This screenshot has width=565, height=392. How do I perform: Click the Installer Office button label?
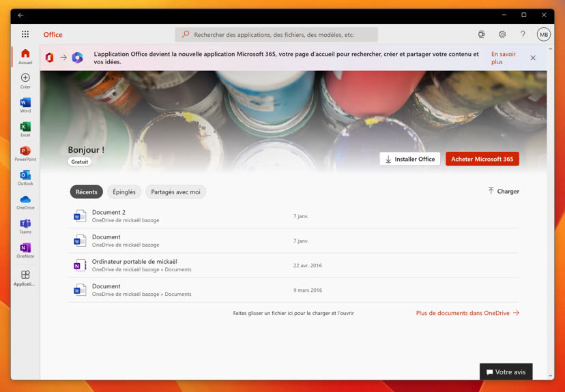click(x=415, y=159)
